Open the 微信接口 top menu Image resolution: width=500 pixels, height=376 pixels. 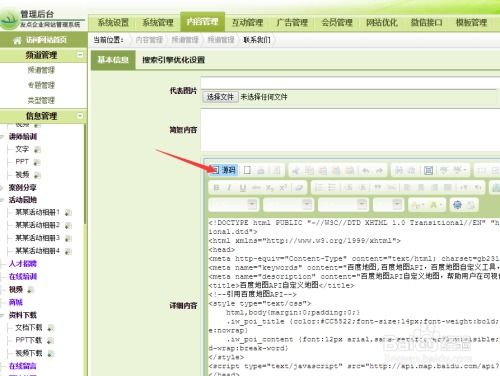pyautogui.click(x=426, y=22)
